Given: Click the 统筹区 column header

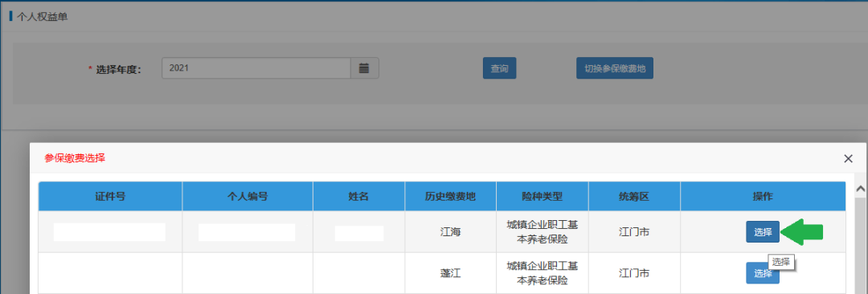Looking at the screenshot, I should (634, 196).
